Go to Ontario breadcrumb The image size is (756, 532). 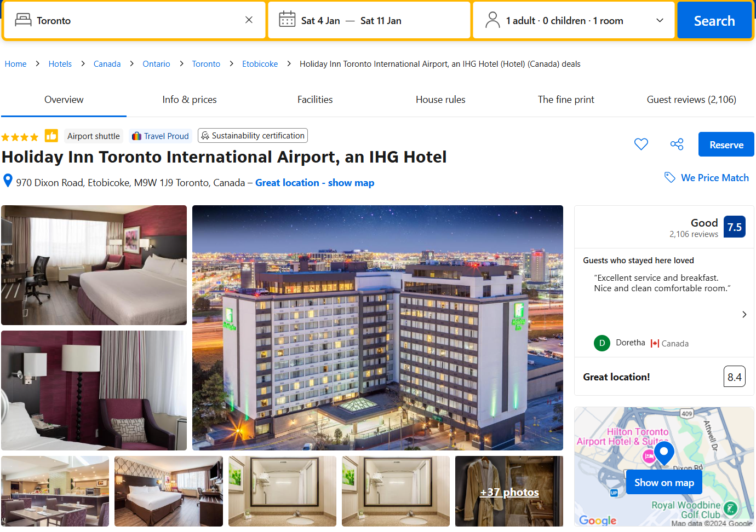point(156,64)
